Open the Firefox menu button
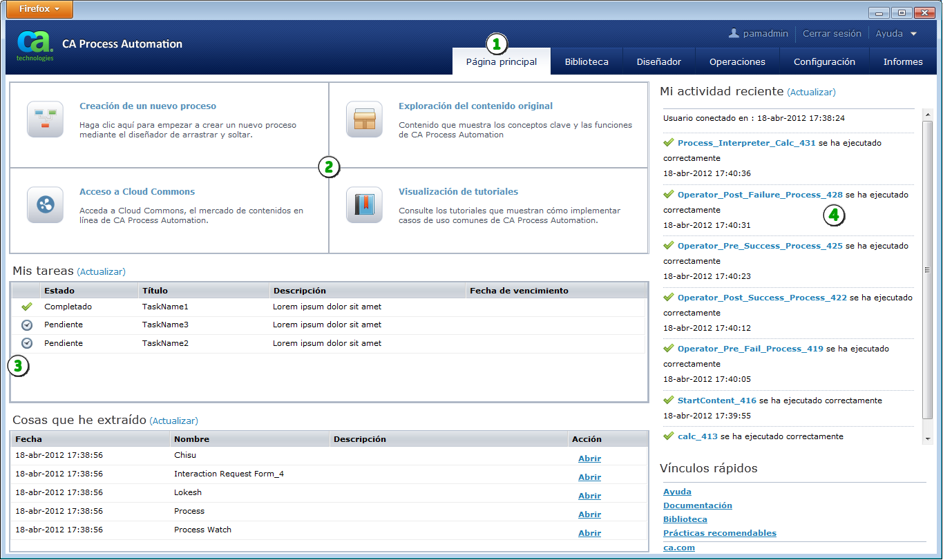 pos(39,10)
